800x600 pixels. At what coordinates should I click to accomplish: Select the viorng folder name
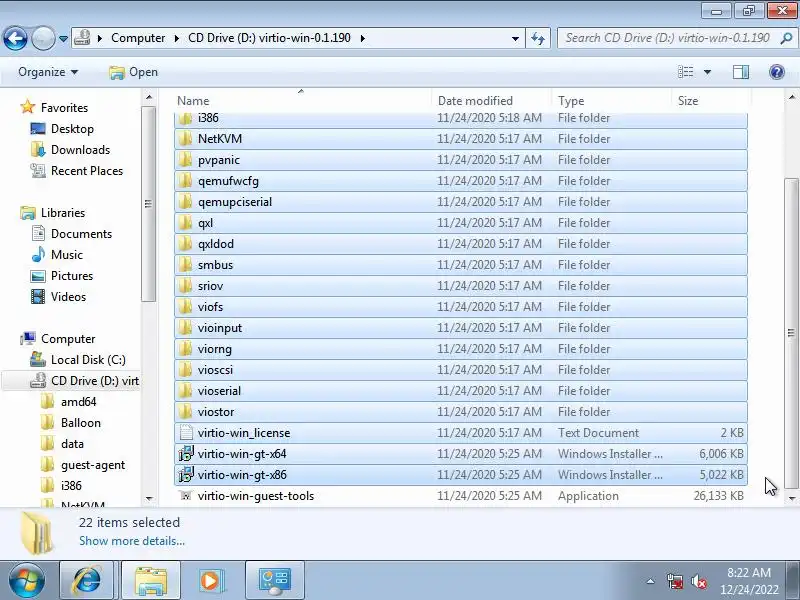pos(215,348)
